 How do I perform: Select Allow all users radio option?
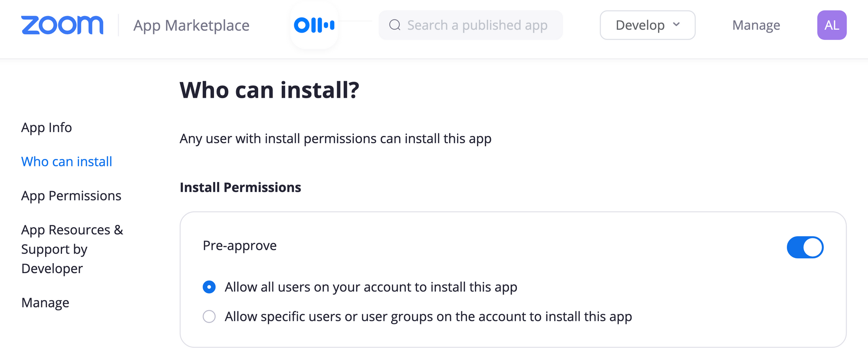(x=209, y=287)
